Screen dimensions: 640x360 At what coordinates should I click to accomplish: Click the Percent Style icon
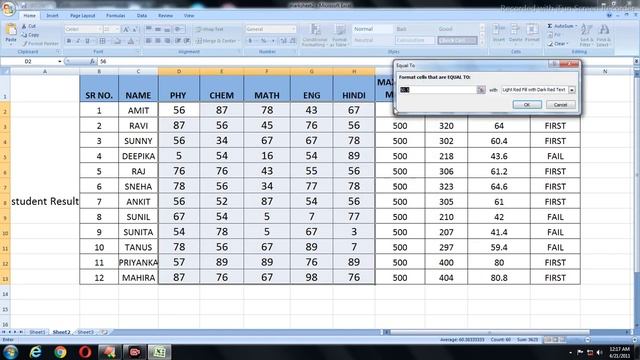pyautogui.click(x=264, y=41)
